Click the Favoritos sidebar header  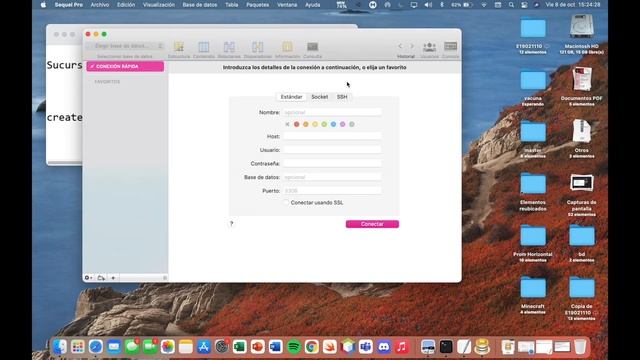[107, 82]
